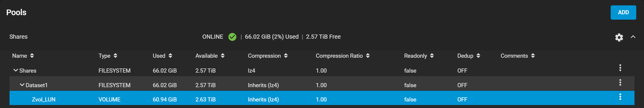Sort by the Used column arrows
Viewport: 644px width, 108px height.
coord(170,56)
